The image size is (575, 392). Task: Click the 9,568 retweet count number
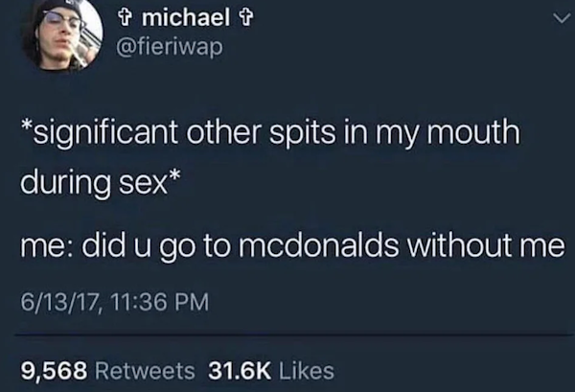[54, 370]
